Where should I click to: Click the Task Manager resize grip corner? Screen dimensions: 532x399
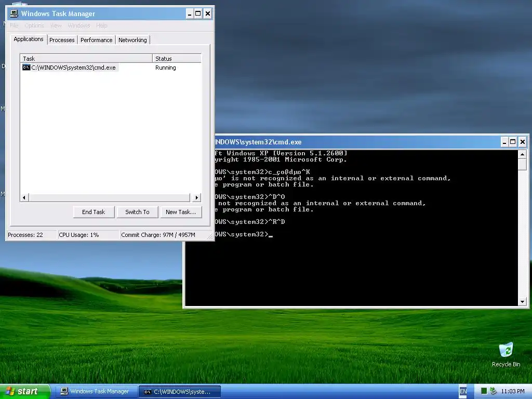point(211,237)
